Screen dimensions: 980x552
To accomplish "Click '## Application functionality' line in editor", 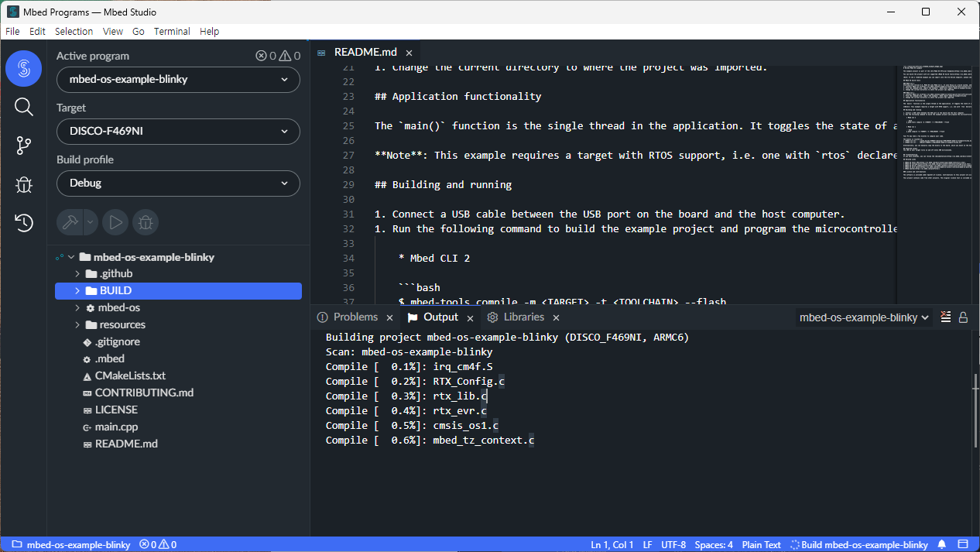I will click(457, 96).
